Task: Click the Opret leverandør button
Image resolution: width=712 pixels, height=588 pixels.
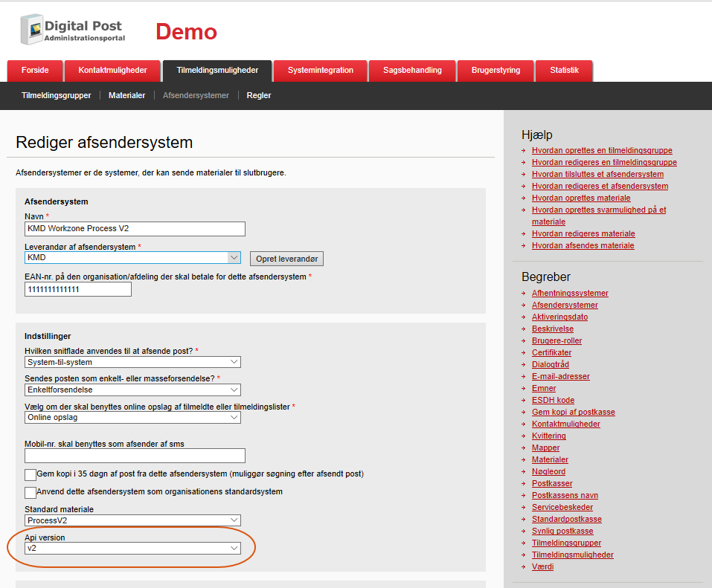Action: tap(286, 259)
